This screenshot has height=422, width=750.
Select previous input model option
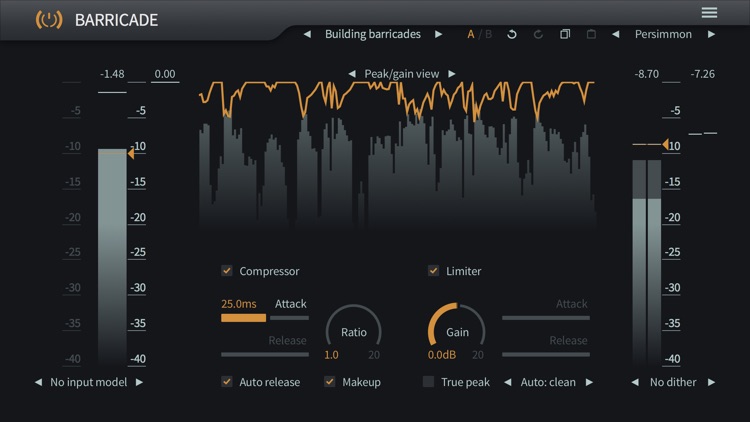(38, 382)
